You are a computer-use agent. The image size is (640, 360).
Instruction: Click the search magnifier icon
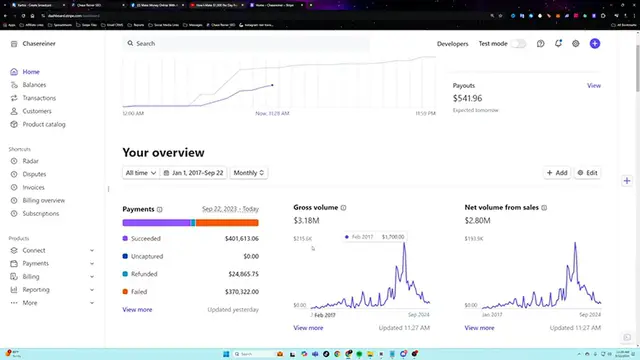pyautogui.click(x=130, y=43)
